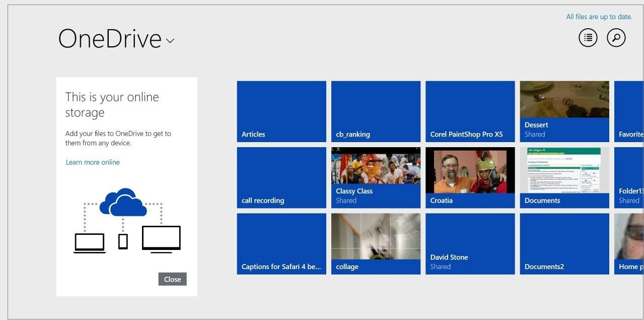
Task: Open the Articles folder tile
Action: click(x=281, y=111)
